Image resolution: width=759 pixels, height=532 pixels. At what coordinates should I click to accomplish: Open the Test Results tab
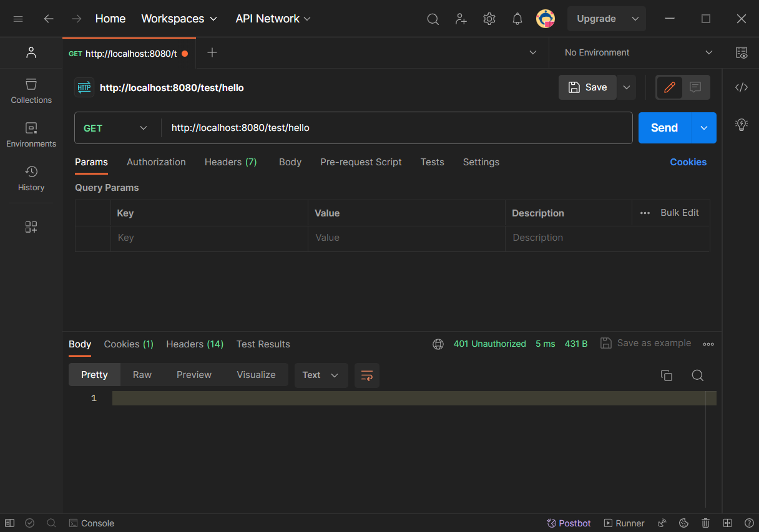point(263,344)
